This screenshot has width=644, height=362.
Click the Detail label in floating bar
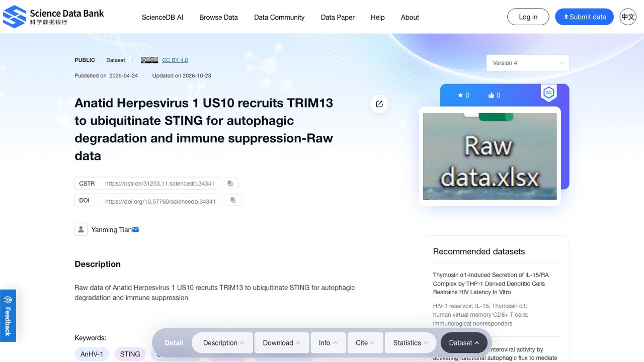click(x=174, y=343)
